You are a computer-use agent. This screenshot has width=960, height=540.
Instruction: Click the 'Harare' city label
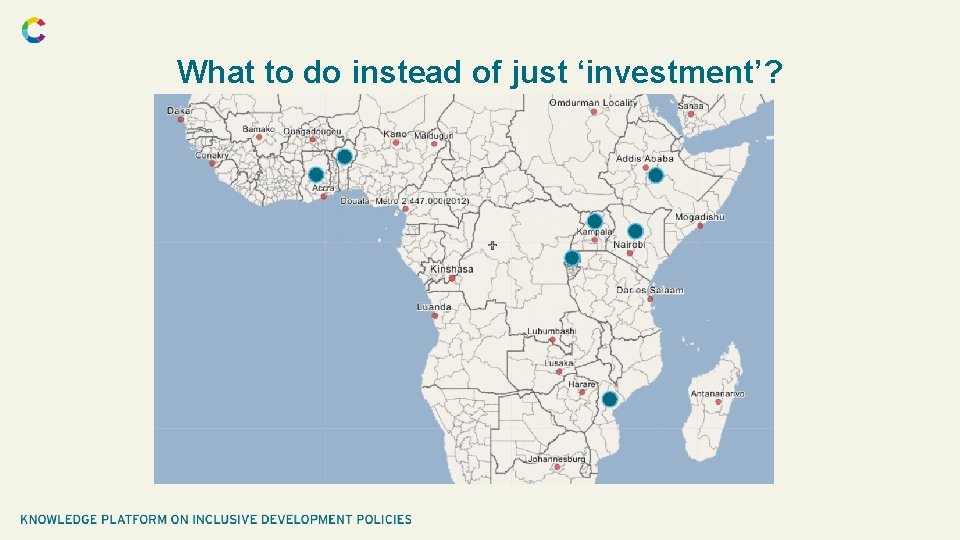[581, 384]
